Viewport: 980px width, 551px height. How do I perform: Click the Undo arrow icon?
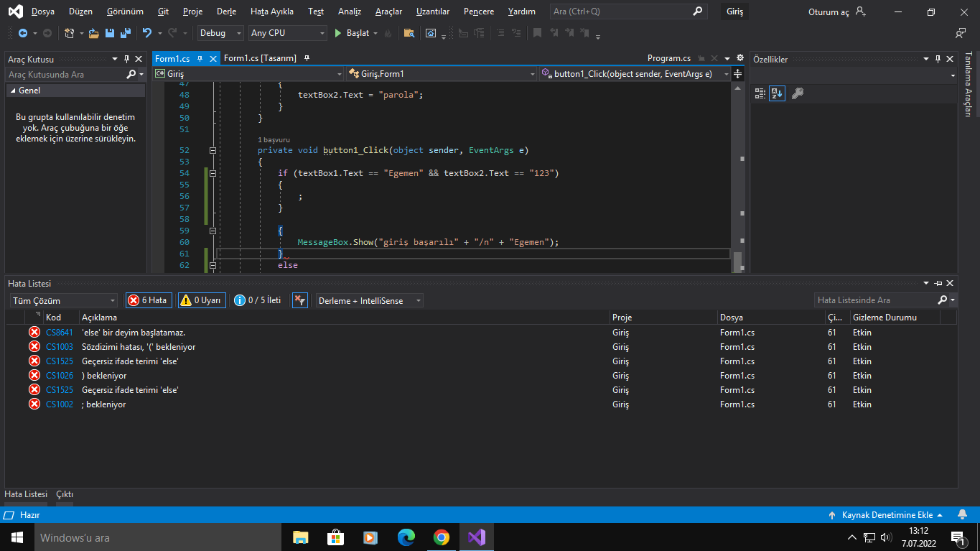coord(146,33)
